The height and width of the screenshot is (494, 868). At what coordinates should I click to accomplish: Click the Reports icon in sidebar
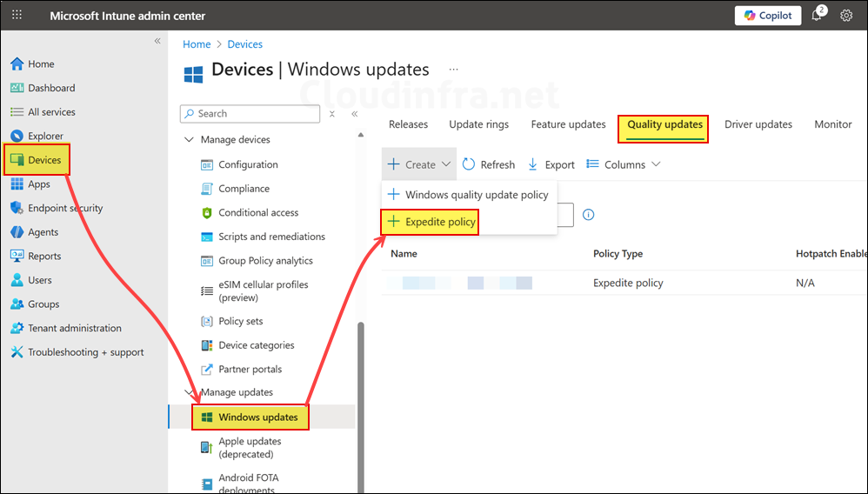[x=17, y=256]
